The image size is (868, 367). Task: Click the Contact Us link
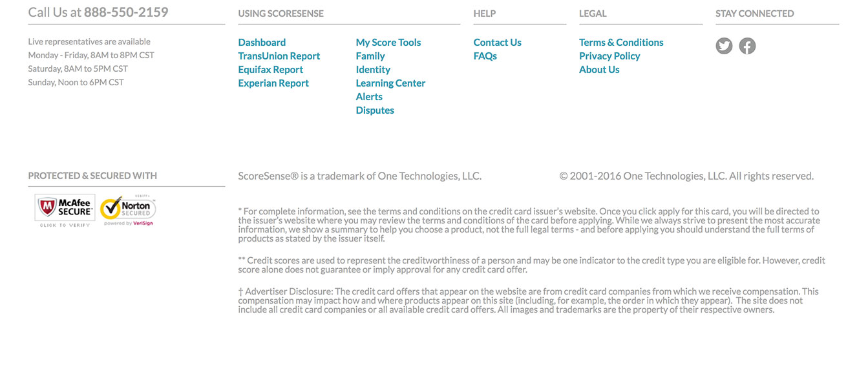497,43
